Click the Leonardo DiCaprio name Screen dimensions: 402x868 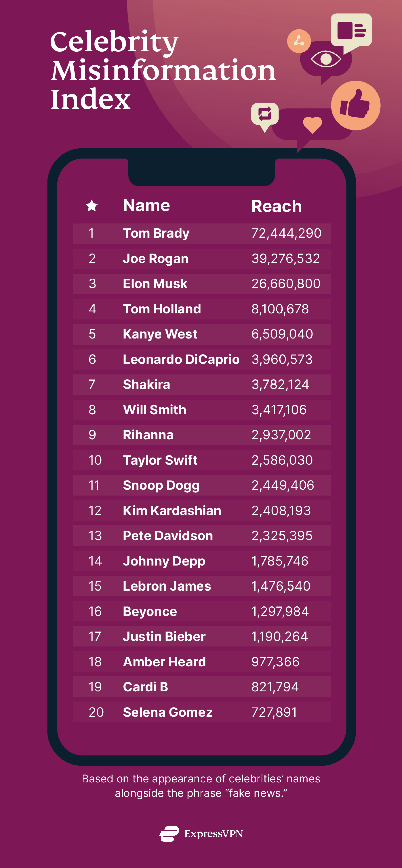tap(181, 359)
